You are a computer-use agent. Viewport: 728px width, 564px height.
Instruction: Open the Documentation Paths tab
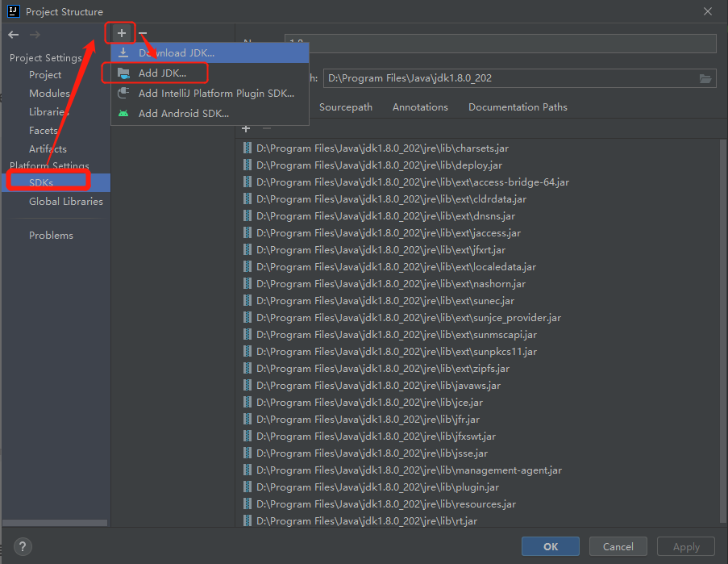[518, 107]
